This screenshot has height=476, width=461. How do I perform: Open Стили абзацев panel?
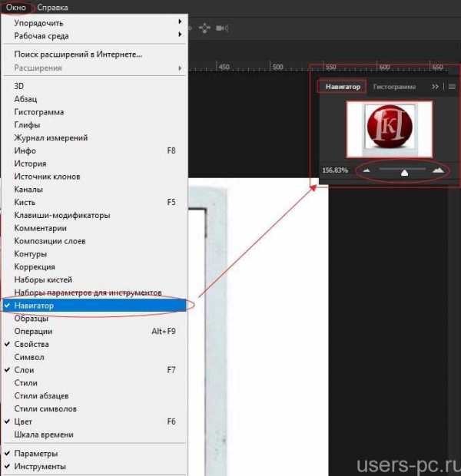pyautogui.click(x=95, y=396)
